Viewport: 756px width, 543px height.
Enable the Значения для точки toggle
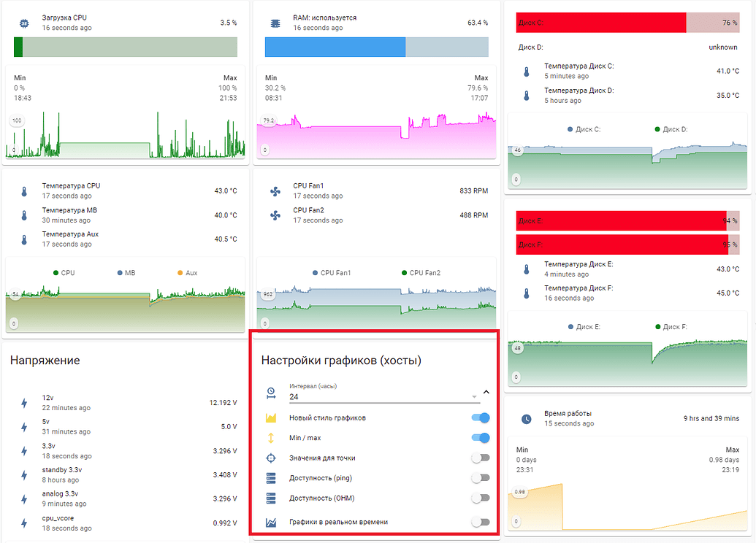coord(480,458)
